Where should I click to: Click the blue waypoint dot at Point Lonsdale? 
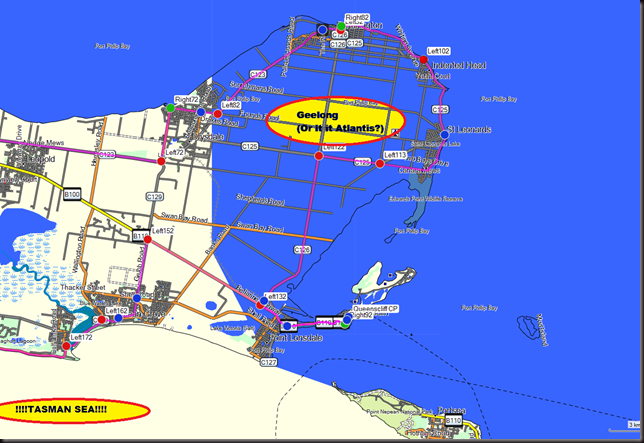(x=288, y=326)
